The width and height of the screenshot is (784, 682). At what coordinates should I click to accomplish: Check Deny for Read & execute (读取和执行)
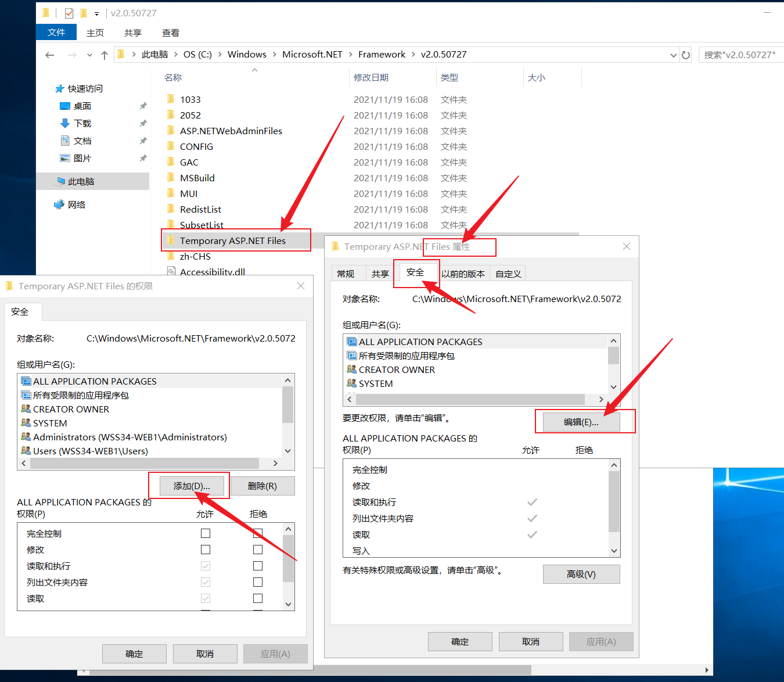pyautogui.click(x=258, y=566)
